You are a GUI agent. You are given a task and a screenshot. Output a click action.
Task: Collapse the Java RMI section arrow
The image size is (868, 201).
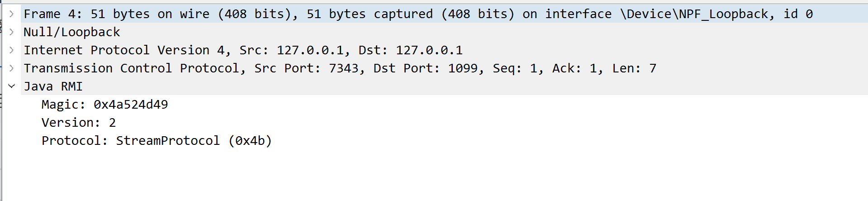coord(12,86)
